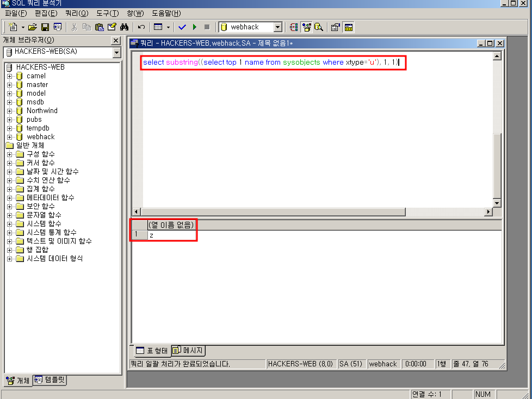Click the Copy toolbar icon
Image resolution: width=532 pixels, height=399 pixels.
[87, 27]
